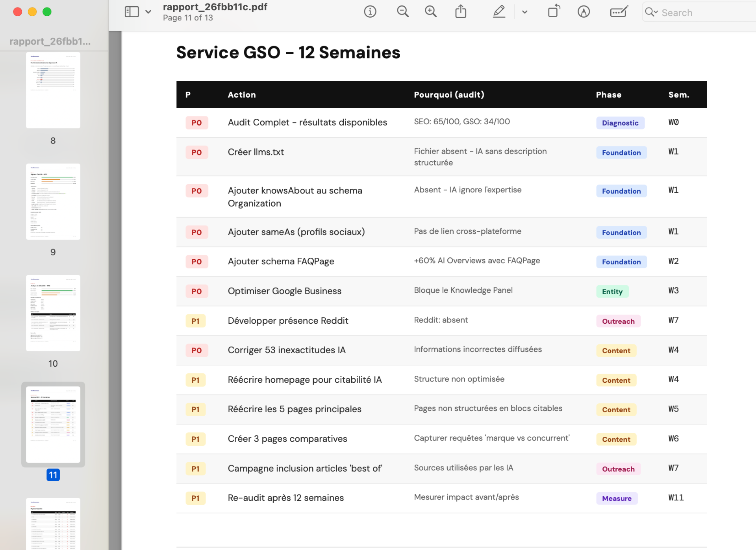Viewport: 756px width, 550px height.
Task: Click Foundation badge in FAQPage row
Action: (x=621, y=262)
